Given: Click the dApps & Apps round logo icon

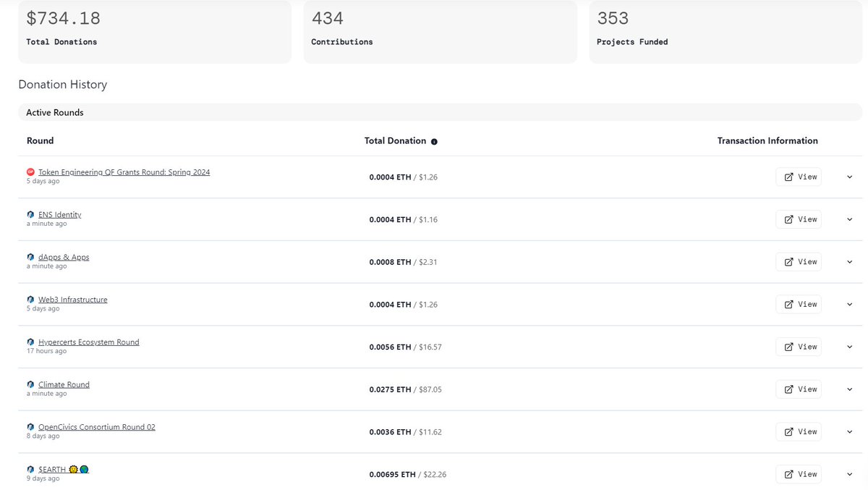Looking at the screenshot, I should (30, 257).
